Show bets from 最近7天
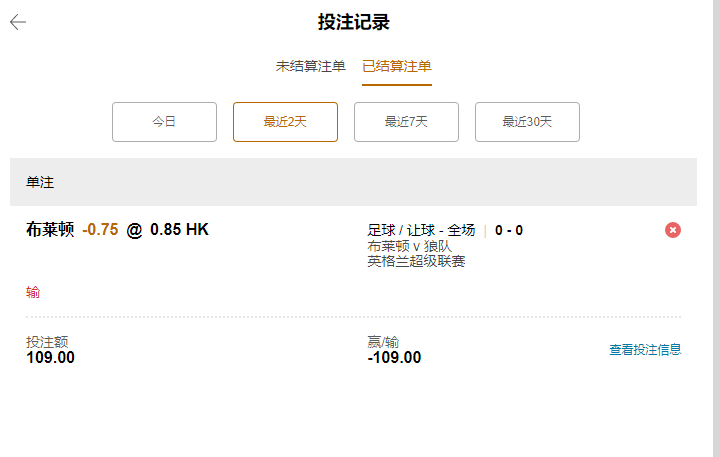 pyautogui.click(x=406, y=122)
